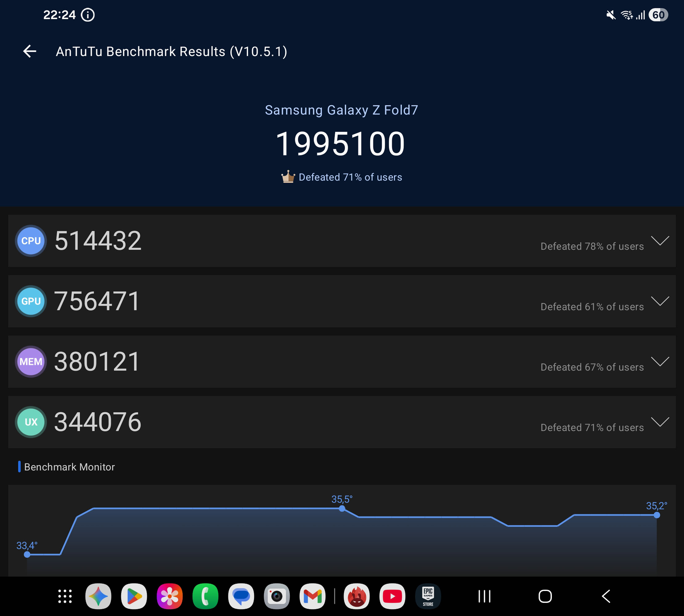Tap the battery level indicator showing 60

tap(658, 15)
